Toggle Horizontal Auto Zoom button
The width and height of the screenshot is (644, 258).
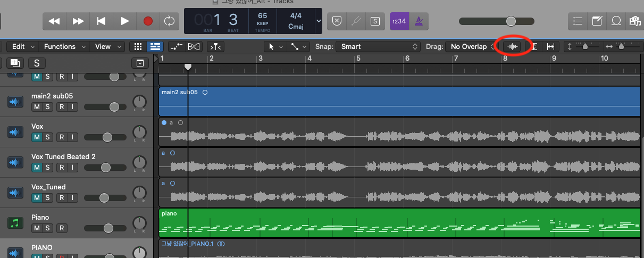[x=551, y=47]
